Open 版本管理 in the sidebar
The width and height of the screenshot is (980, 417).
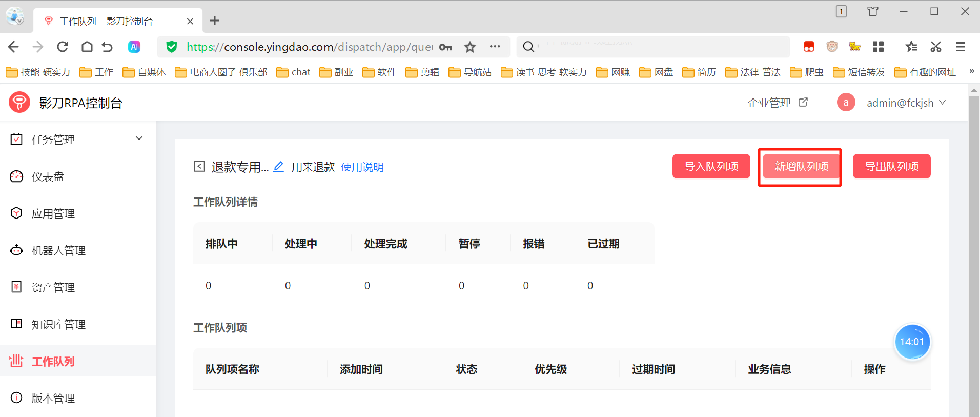click(78, 398)
